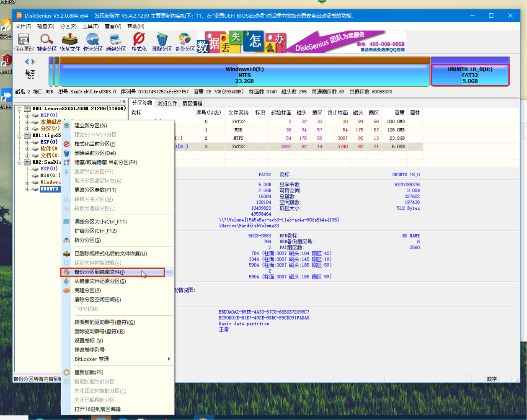527x420 pixels.
Task: Click the disk icon of HD0:LenovoSSDSL700M
Action: coord(27,108)
